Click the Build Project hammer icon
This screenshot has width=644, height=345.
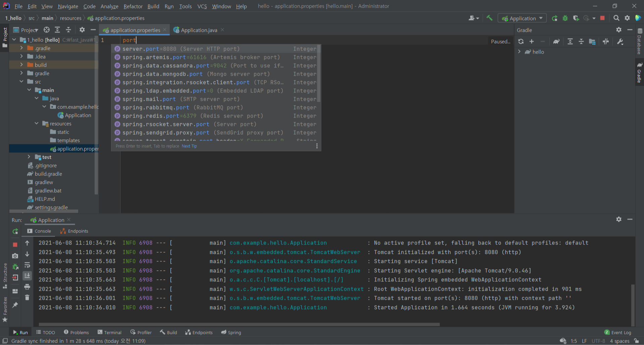489,18
